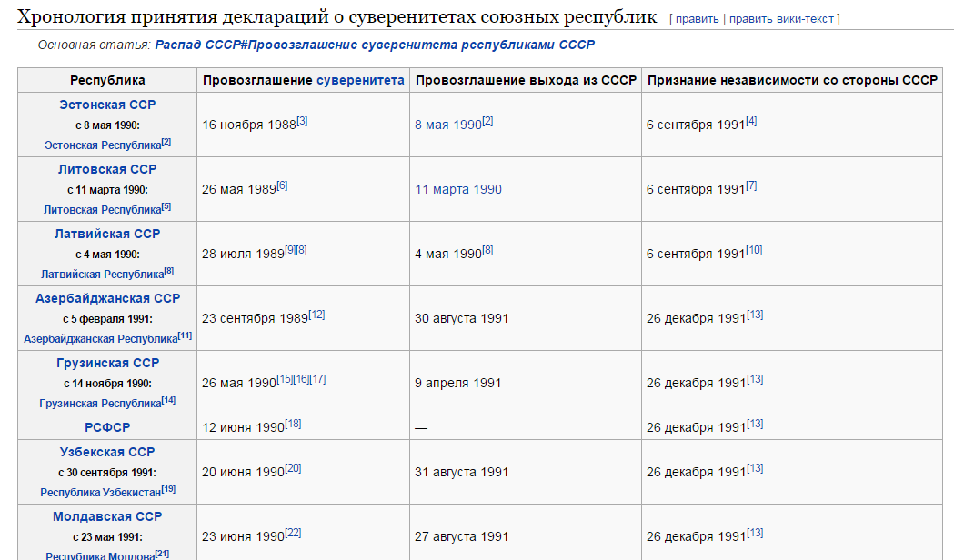Open footnote [18] after 12 июня 1990
This screenshot has width=954, height=560.
pos(293,424)
